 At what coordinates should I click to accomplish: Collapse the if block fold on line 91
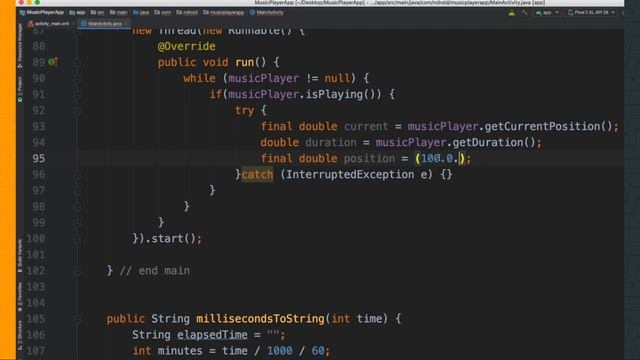(x=77, y=95)
